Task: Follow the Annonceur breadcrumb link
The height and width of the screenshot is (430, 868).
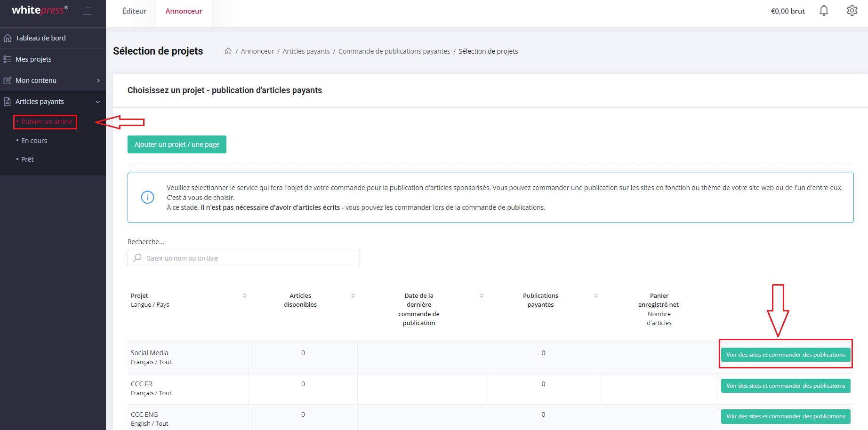Action: [257, 51]
